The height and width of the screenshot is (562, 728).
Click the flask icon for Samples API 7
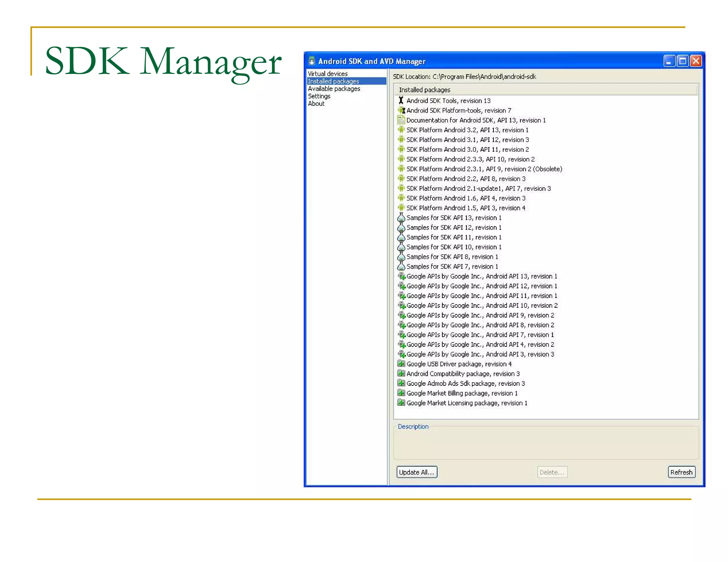(x=401, y=266)
